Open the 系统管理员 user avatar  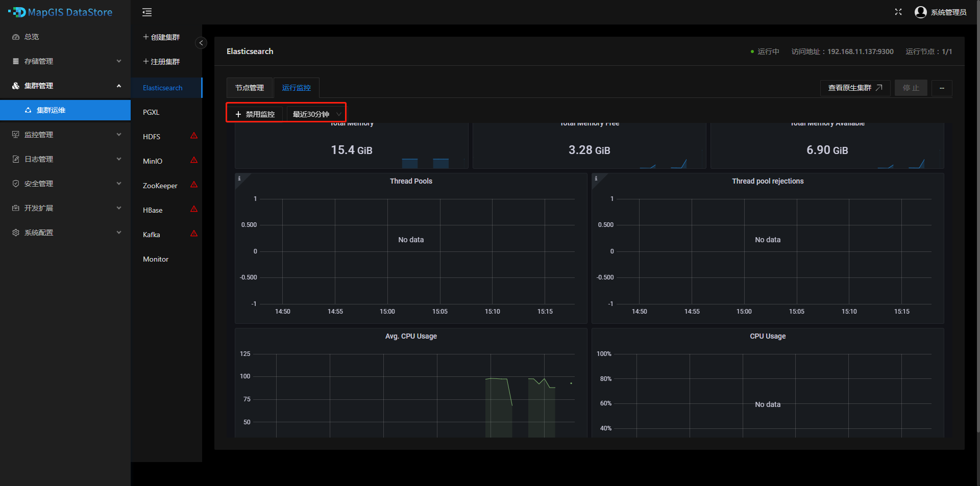click(x=921, y=12)
